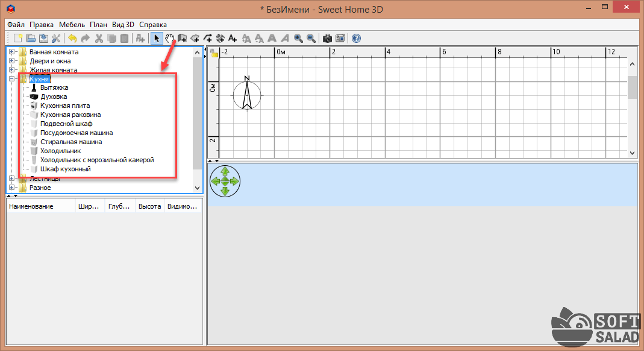The width and height of the screenshot is (644, 351).
Task: Click plan vertical scrollbar down arrow
Action: (x=632, y=153)
